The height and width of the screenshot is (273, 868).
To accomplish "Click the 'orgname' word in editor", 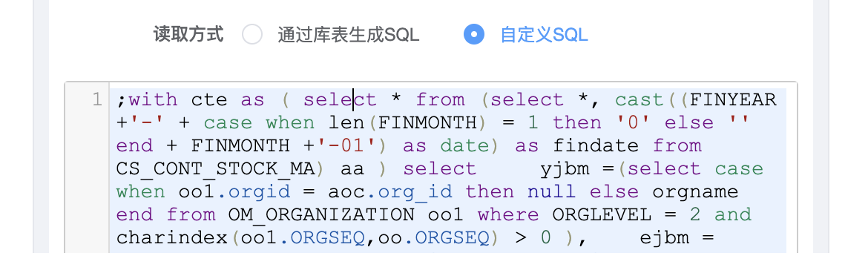I will pos(695,191).
